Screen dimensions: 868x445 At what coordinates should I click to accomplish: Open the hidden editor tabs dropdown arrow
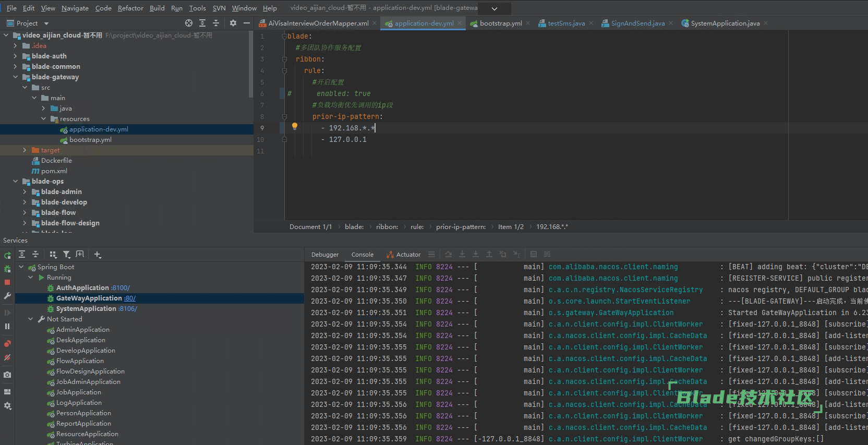click(495, 8)
